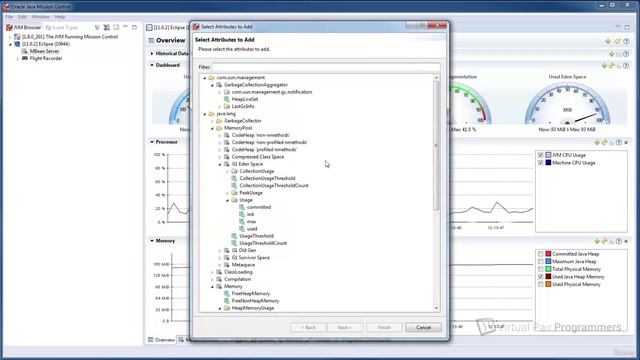Viewport: 640px width, 360px height.
Task: Expand the Metaspace node
Action: pyautogui.click(x=220, y=265)
